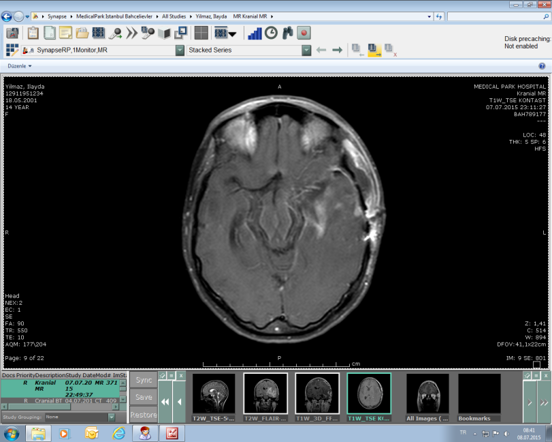This screenshot has height=442, width=552.
Task: Click the blue grid with pencil icon
Action: coord(12,50)
